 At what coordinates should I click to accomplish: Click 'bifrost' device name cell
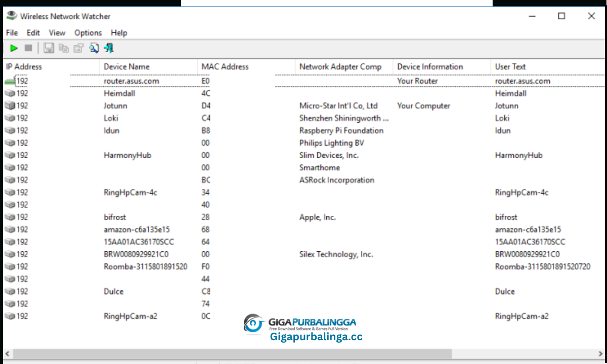[115, 217]
